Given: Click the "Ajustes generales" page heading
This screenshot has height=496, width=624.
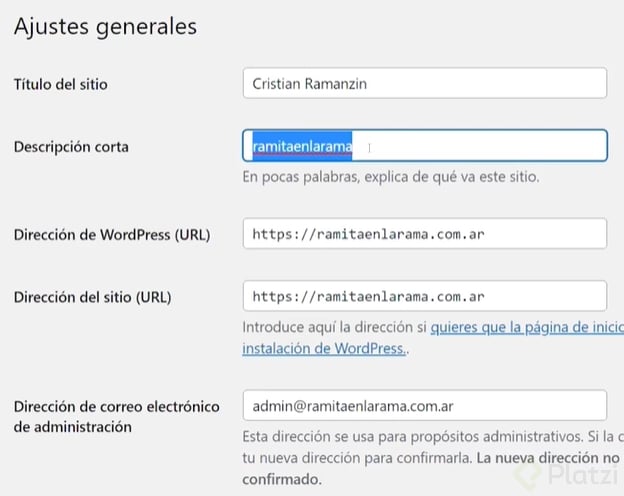Looking at the screenshot, I should (x=105, y=26).
